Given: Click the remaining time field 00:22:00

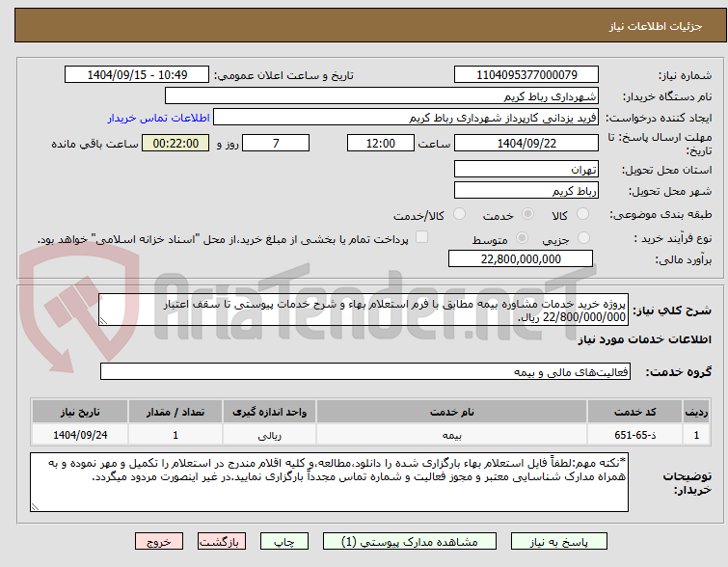Looking at the screenshot, I should (x=175, y=143).
